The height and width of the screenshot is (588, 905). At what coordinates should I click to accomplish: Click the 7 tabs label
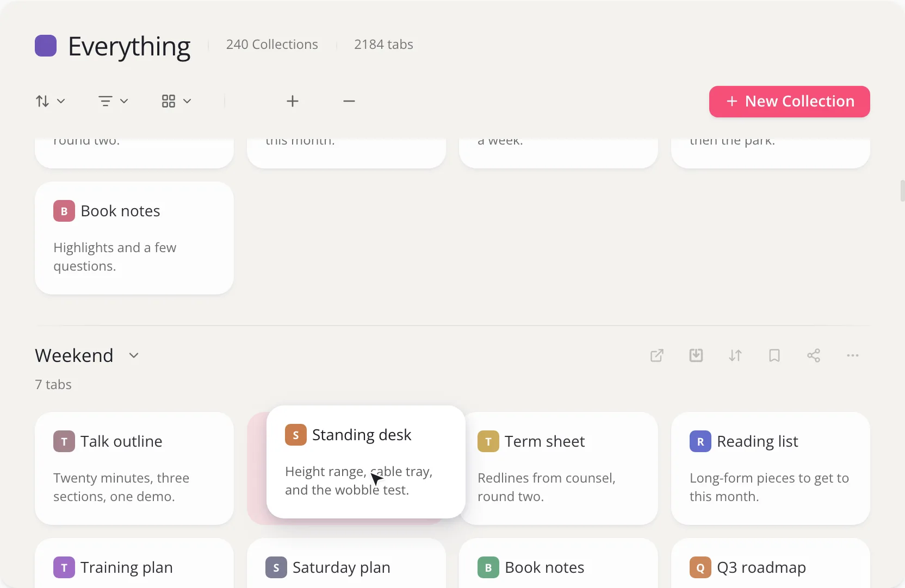(53, 385)
